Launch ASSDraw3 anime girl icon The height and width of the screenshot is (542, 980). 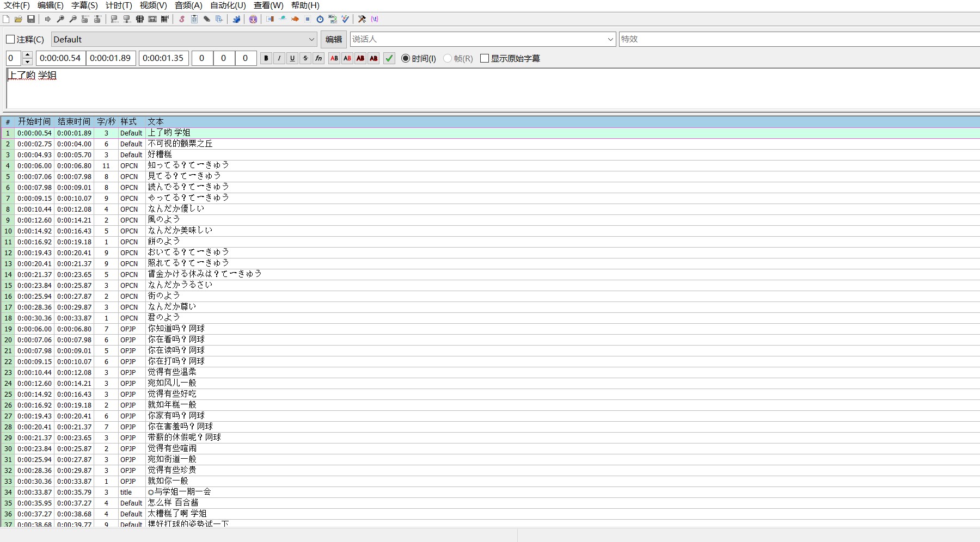coord(253,19)
